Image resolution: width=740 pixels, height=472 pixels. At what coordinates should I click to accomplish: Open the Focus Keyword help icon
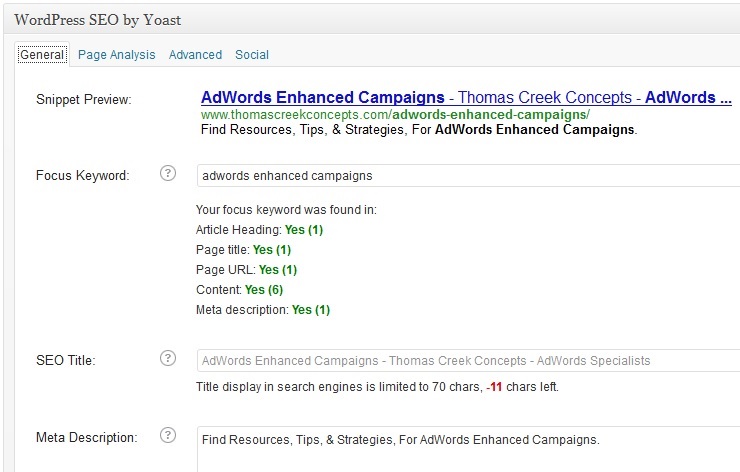(168, 173)
